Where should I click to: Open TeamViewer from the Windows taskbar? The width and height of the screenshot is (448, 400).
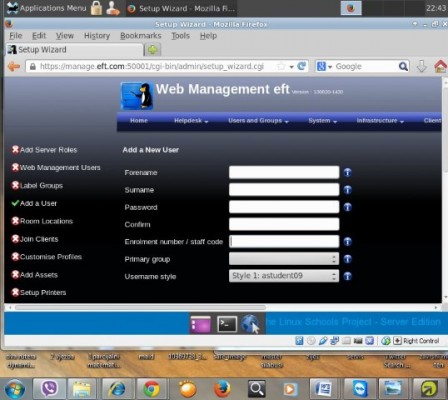360,389
